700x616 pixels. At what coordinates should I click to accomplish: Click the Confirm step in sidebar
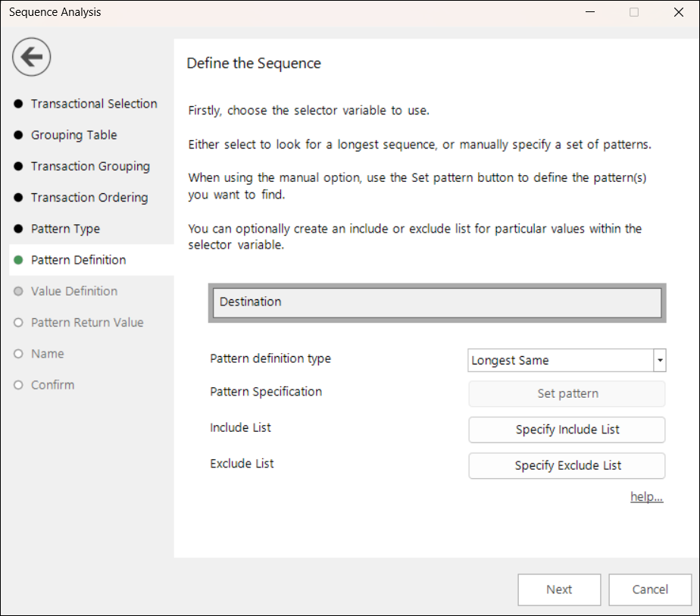click(x=53, y=385)
